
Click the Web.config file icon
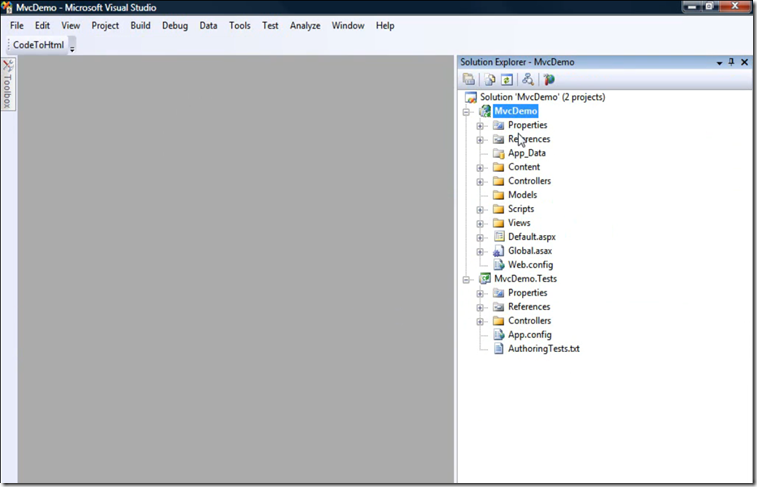(x=499, y=265)
